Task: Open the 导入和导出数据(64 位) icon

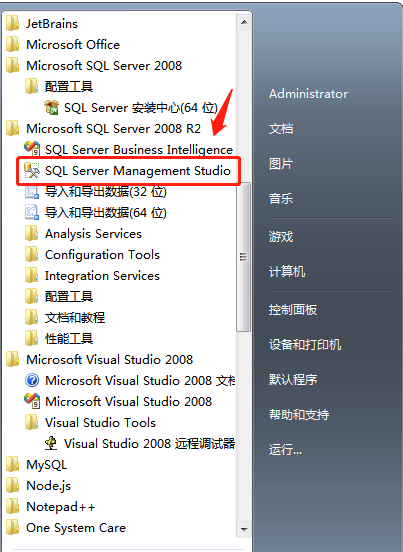Action: pyautogui.click(x=32, y=212)
